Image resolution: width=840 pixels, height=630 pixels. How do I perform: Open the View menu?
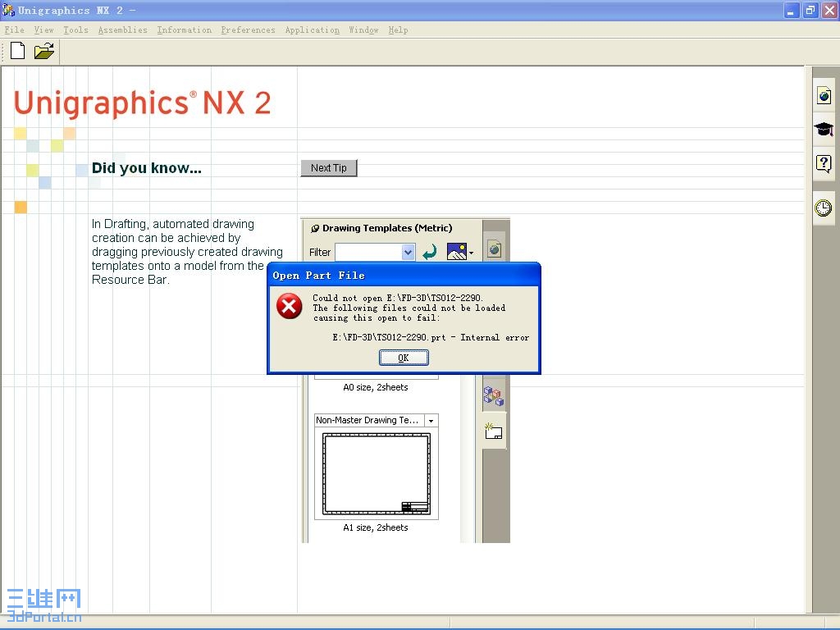tap(44, 30)
